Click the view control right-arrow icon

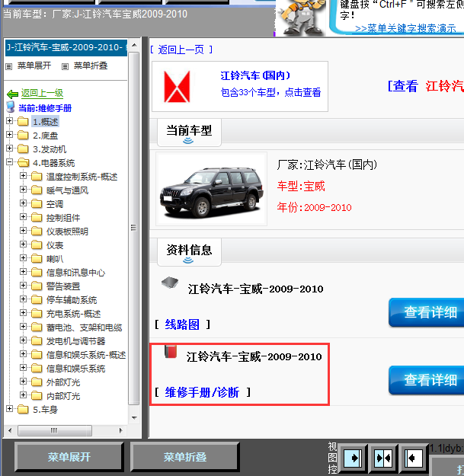click(353, 458)
